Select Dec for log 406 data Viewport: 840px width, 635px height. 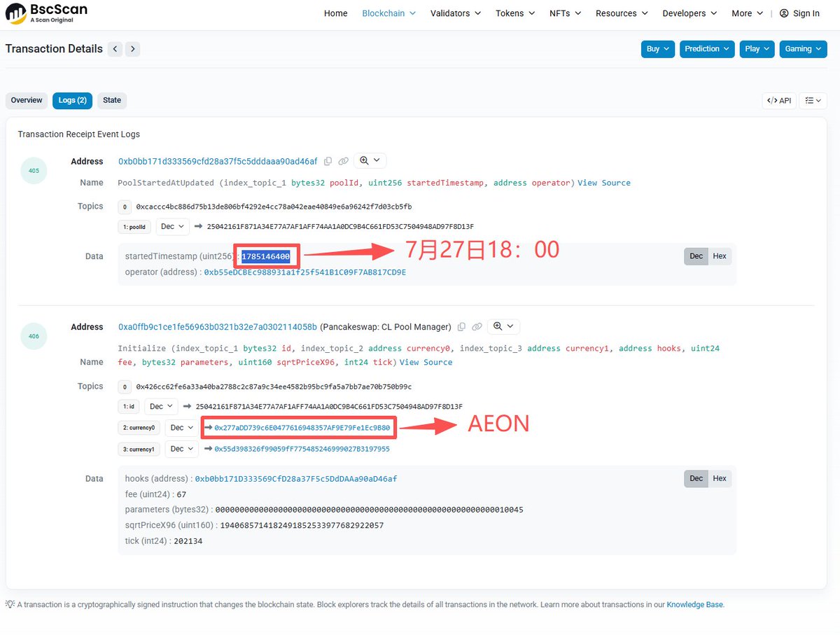696,479
